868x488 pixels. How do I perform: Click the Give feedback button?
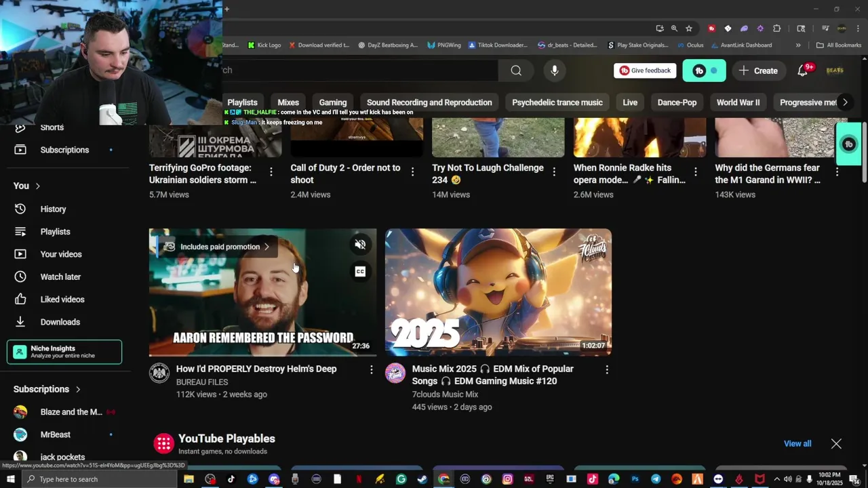645,70
